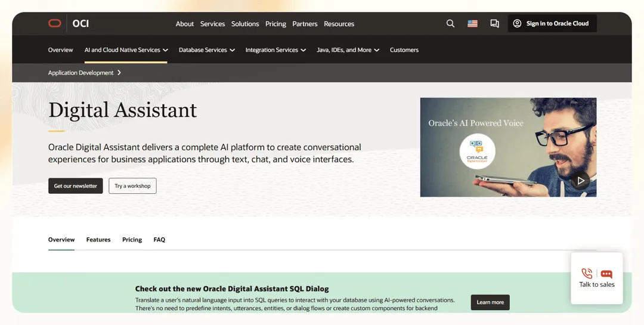The height and width of the screenshot is (325, 644).
Task: Expand Integration Services dropdown
Action: 275,49
